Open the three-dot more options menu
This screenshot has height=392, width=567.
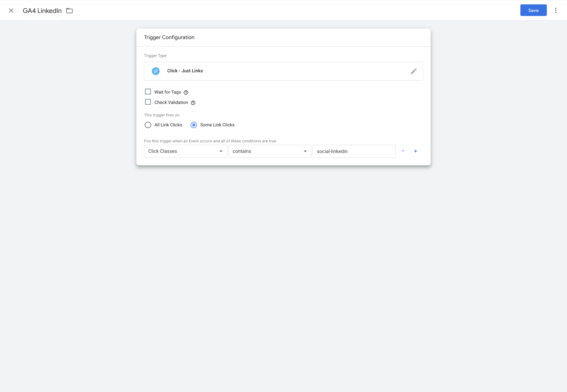pyautogui.click(x=556, y=10)
